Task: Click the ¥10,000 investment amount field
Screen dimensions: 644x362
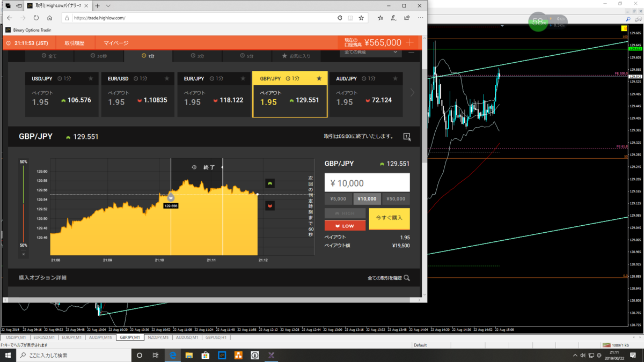Action: (367, 183)
